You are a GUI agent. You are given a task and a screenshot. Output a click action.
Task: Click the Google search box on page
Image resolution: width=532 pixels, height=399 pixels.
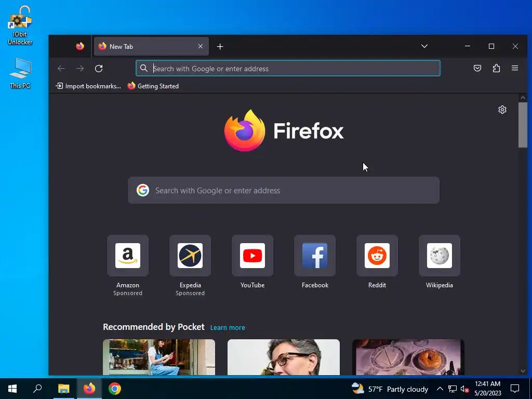click(x=284, y=190)
